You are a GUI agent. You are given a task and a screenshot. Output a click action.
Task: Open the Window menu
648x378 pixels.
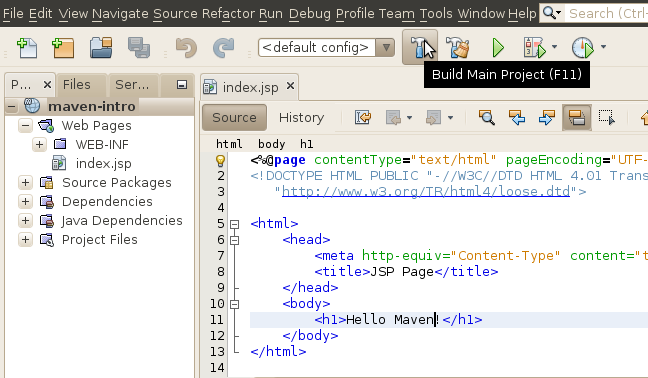coord(481,14)
